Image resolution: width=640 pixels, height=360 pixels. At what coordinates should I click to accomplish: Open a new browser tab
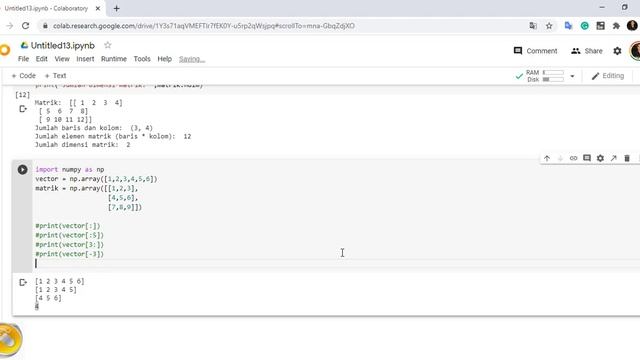pos(117,8)
